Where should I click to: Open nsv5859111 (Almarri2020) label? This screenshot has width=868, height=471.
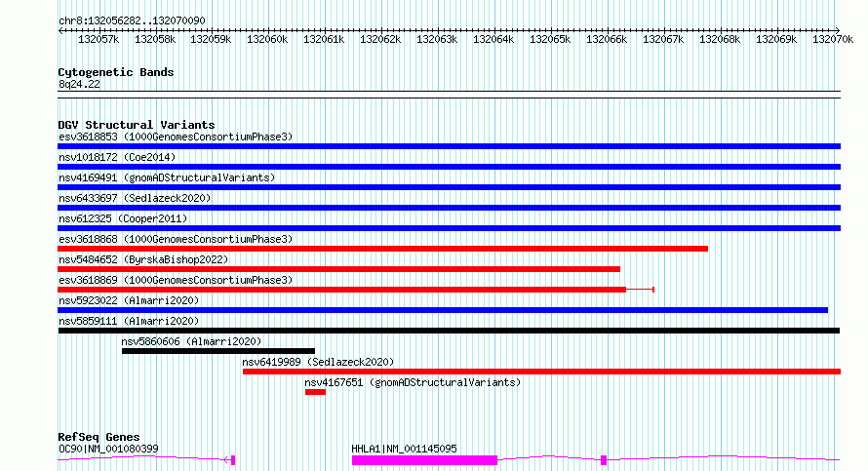[x=129, y=321]
